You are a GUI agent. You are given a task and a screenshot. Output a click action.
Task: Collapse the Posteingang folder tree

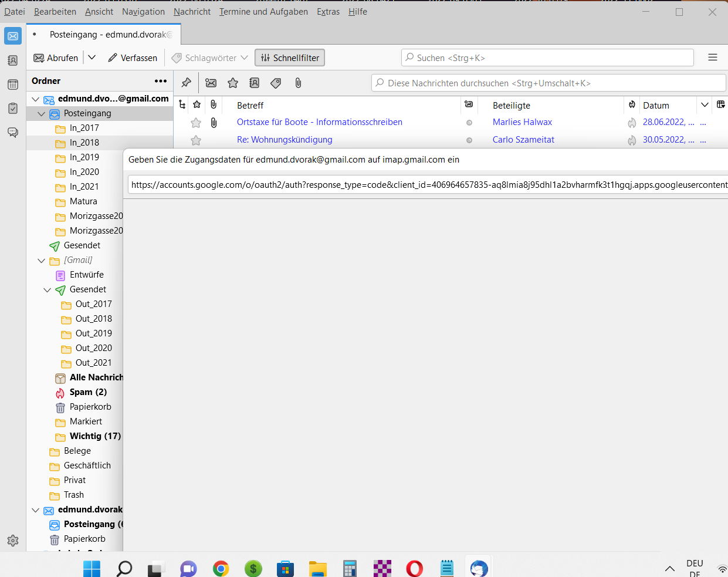(x=41, y=114)
